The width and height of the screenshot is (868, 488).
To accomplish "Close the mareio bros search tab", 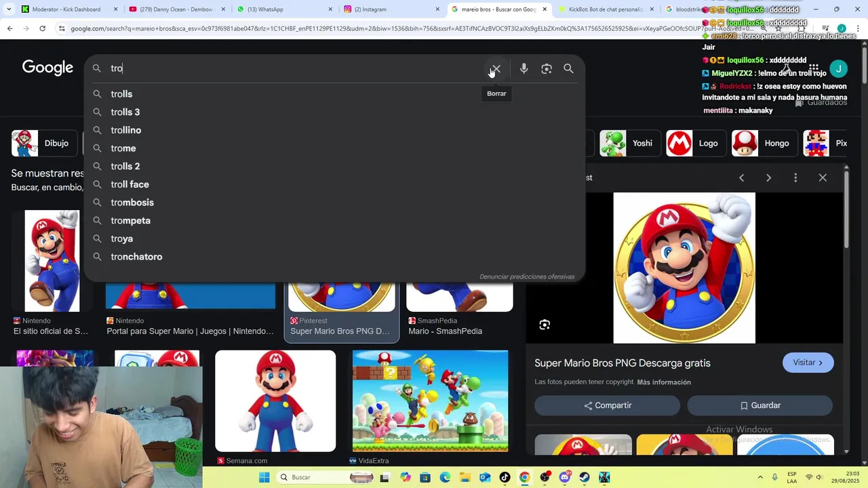I will (545, 9).
